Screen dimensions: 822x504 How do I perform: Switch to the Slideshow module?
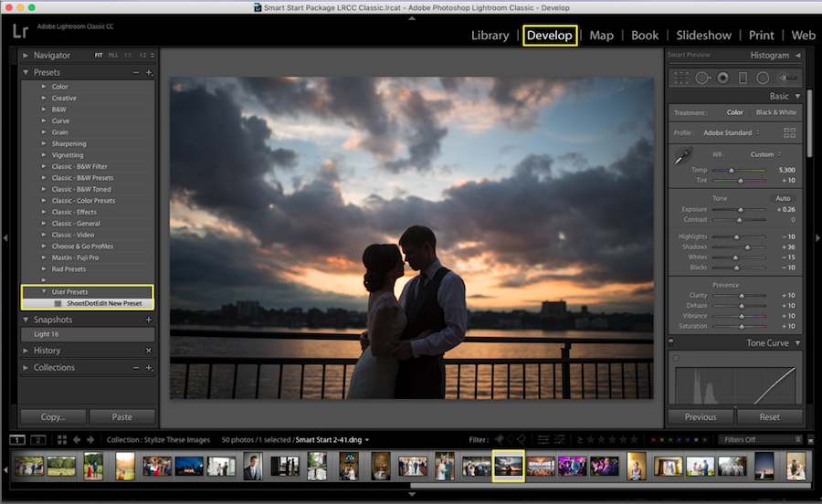click(703, 36)
